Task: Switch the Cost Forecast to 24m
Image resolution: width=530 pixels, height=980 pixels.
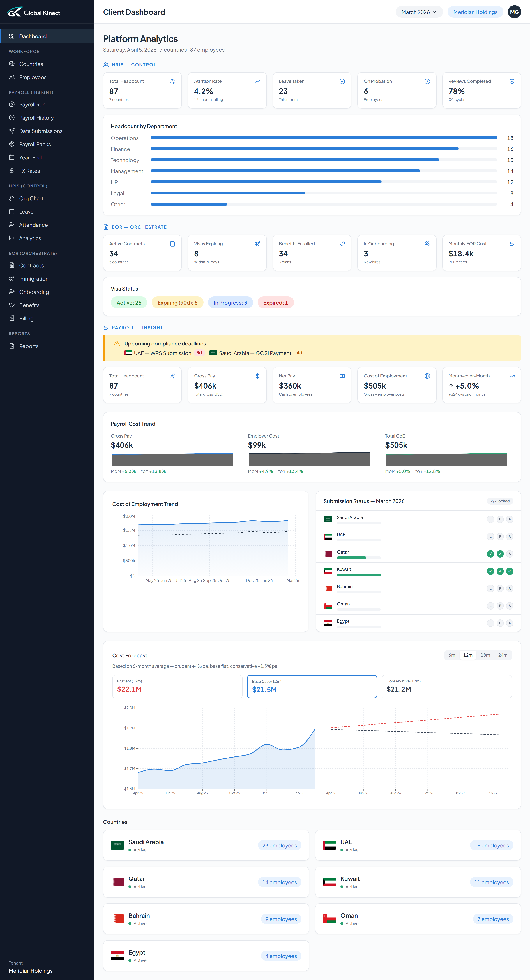Action: point(503,655)
